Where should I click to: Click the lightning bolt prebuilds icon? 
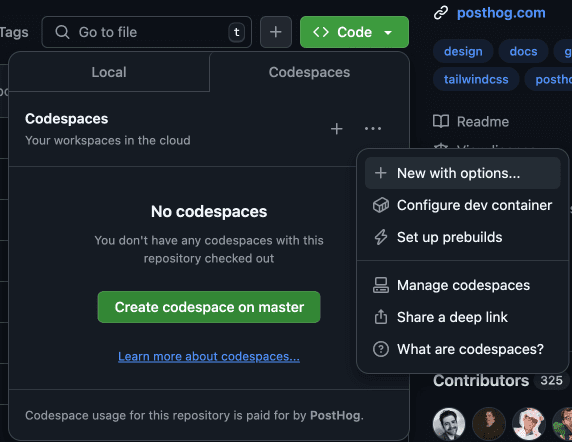click(380, 237)
